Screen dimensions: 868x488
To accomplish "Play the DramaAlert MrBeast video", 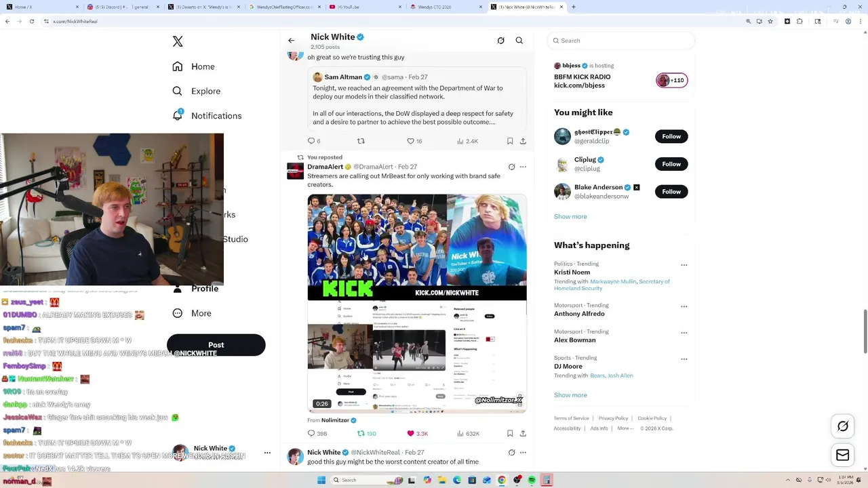I will (417, 303).
